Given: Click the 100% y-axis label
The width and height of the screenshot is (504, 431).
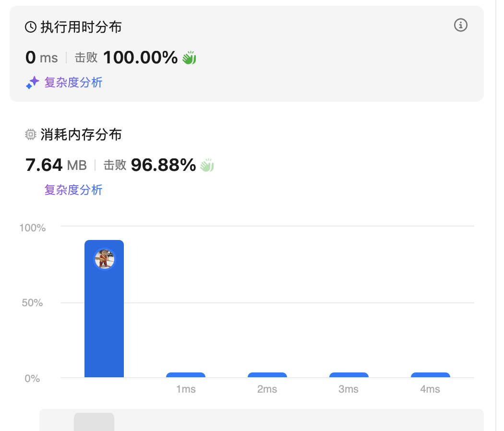Looking at the screenshot, I should coord(33,228).
